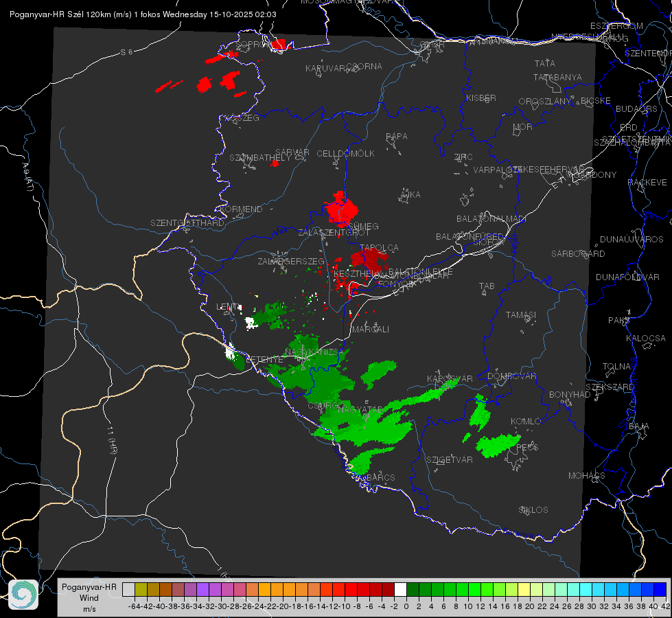This screenshot has width=672, height=618.
Task: Click the LETENYE town label
Action: tap(264, 359)
